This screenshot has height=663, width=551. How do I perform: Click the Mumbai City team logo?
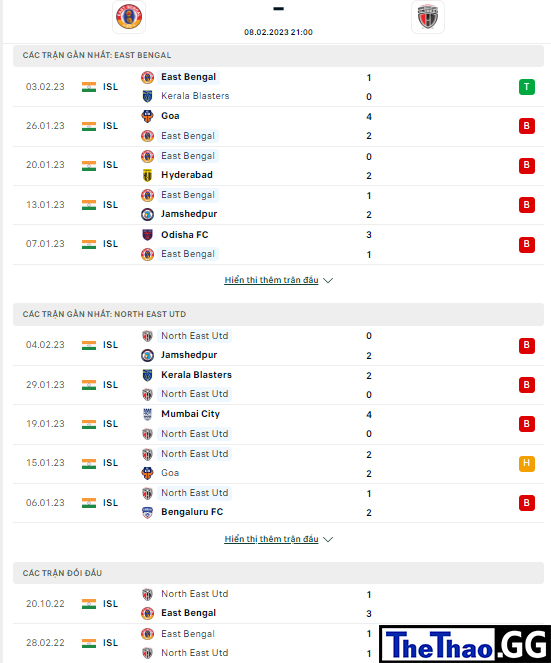(147, 414)
